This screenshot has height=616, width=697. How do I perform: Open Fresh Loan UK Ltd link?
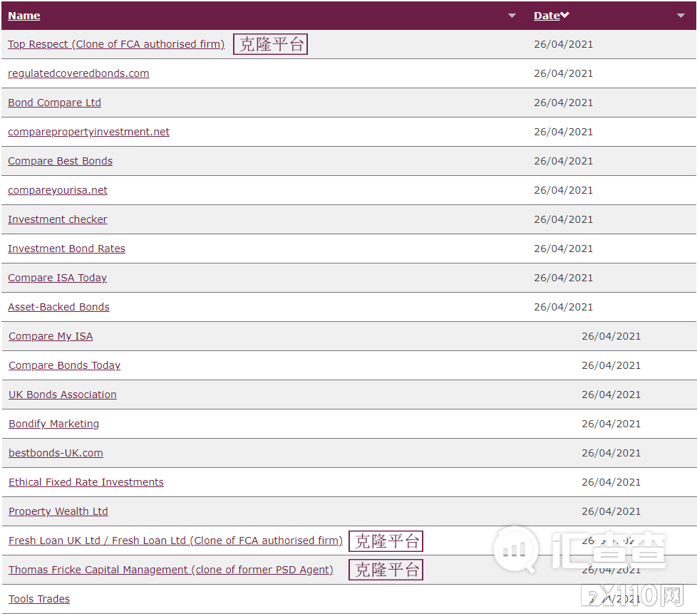coord(175,541)
